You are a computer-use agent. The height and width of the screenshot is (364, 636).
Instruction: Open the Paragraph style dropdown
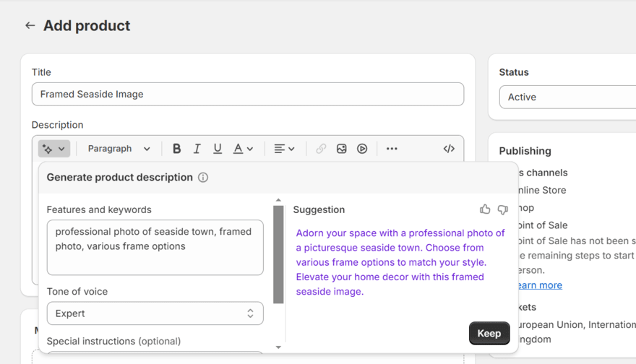(x=119, y=149)
